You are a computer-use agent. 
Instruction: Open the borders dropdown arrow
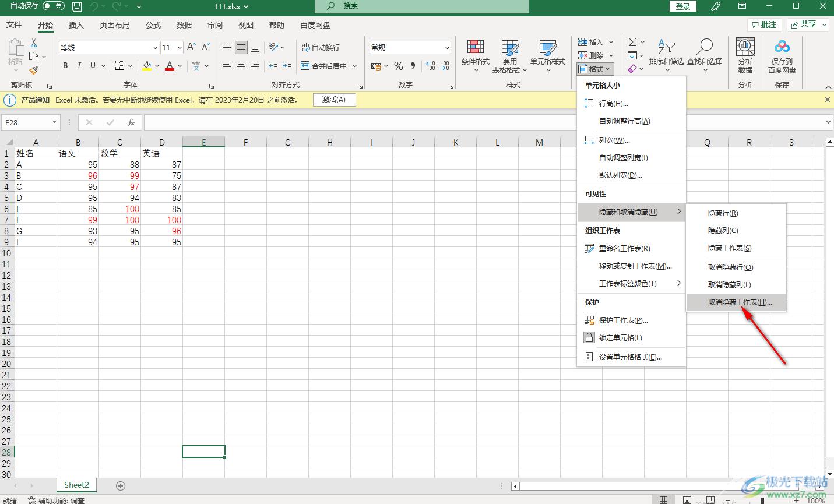point(130,66)
